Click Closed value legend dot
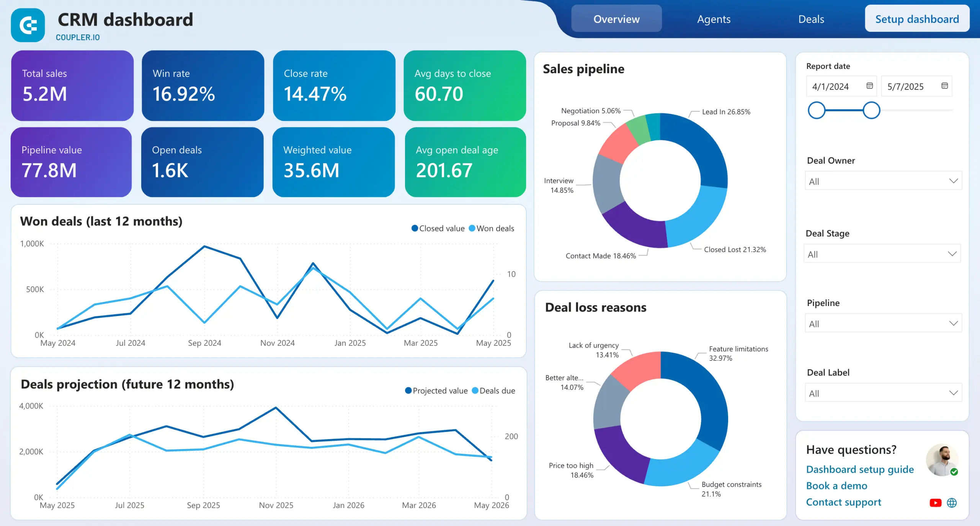The width and height of the screenshot is (980, 526). pos(414,228)
